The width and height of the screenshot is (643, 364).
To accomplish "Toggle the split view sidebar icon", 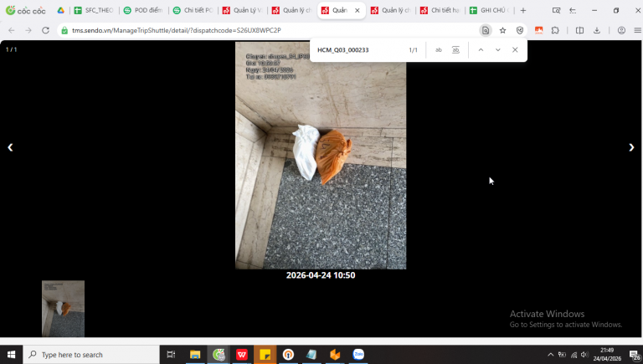I will pos(579,30).
